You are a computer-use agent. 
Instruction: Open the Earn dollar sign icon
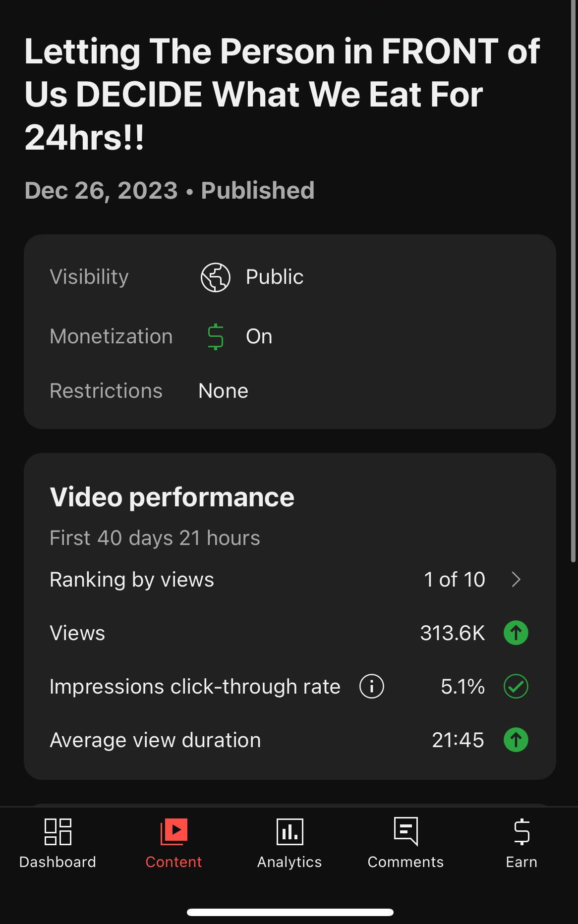point(521,831)
